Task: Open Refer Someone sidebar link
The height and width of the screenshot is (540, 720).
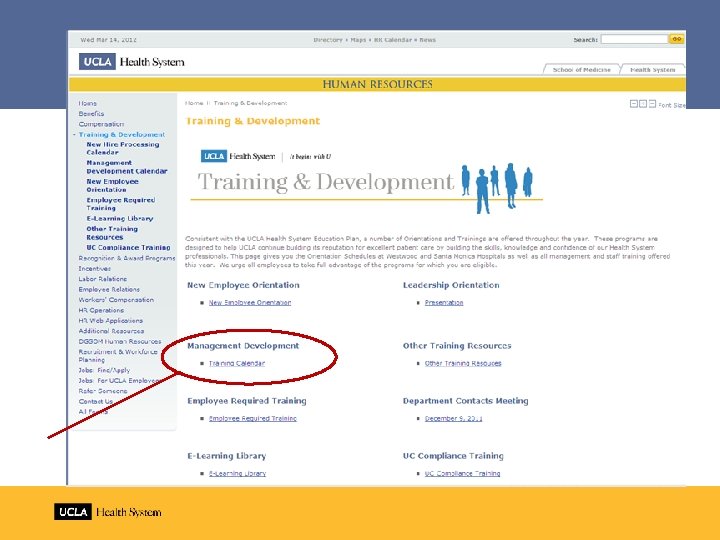Action: pyautogui.click(x=102, y=391)
